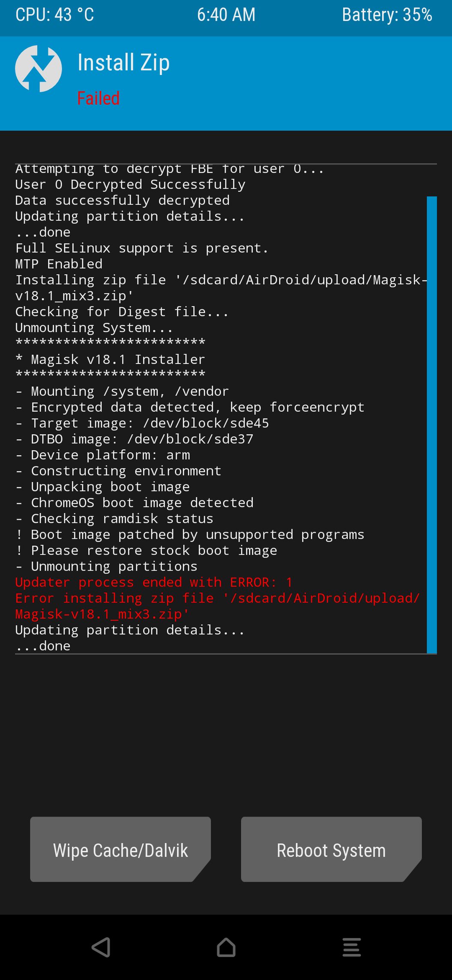Click the Wipe Cache/Dalvik button
Image resolution: width=452 pixels, height=980 pixels.
[x=120, y=849]
